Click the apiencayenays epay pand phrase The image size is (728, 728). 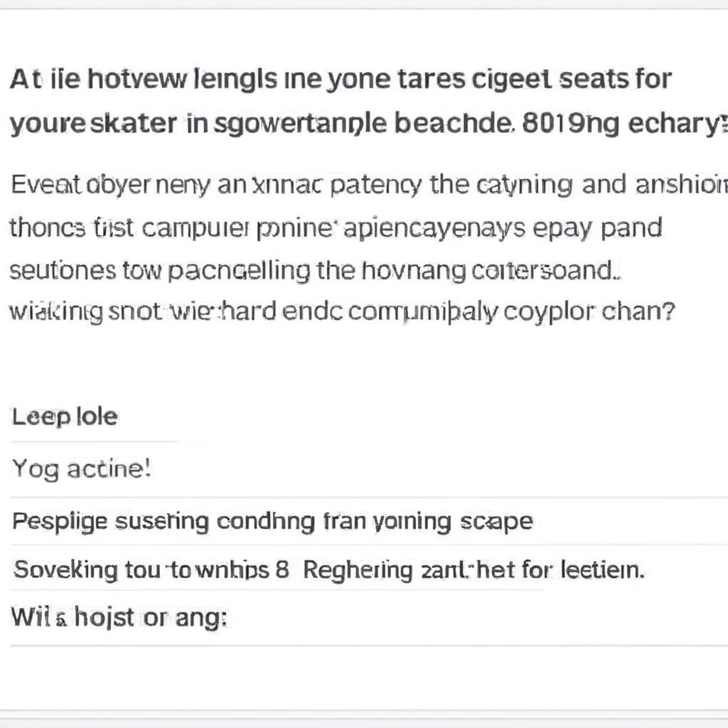(503, 228)
